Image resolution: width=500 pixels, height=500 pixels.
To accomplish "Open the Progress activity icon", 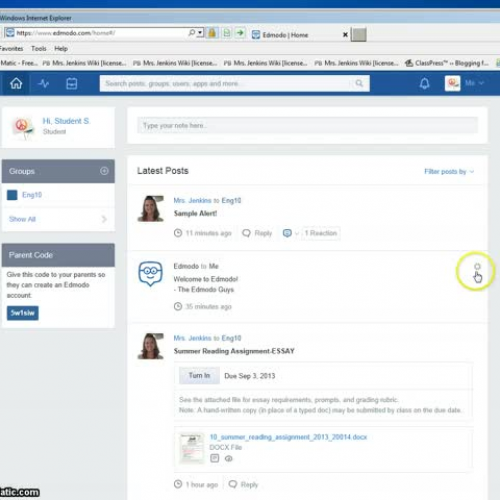I will (x=44, y=83).
